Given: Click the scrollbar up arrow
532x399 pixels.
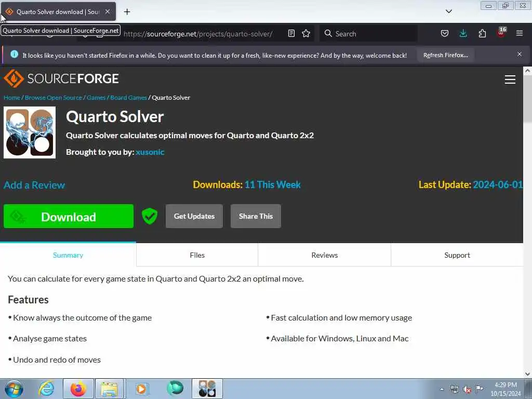Looking at the screenshot, I should click(527, 71).
